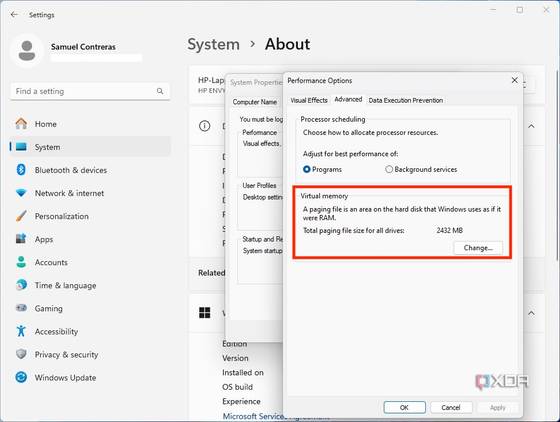Click the Installed on label
Viewport: 560px width, 422px height.
[x=243, y=373]
